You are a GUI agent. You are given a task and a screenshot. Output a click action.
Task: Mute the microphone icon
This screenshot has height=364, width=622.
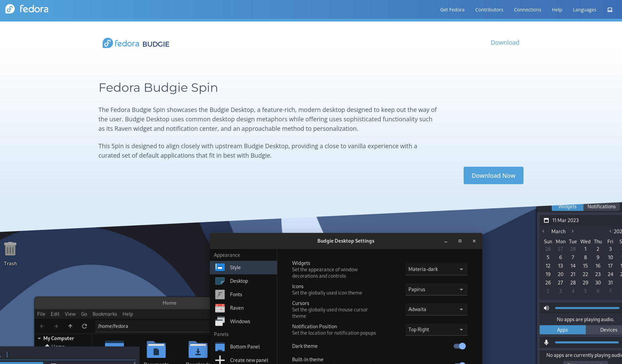click(546, 342)
